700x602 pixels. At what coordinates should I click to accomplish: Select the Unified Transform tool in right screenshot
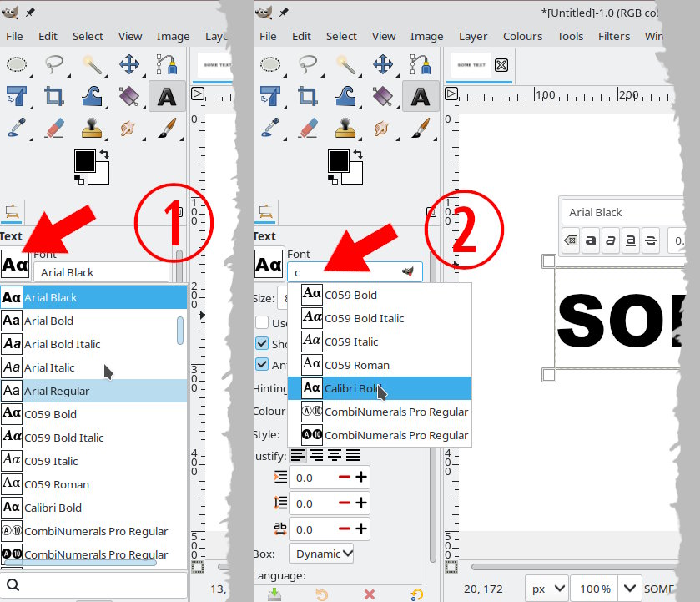pos(270,97)
